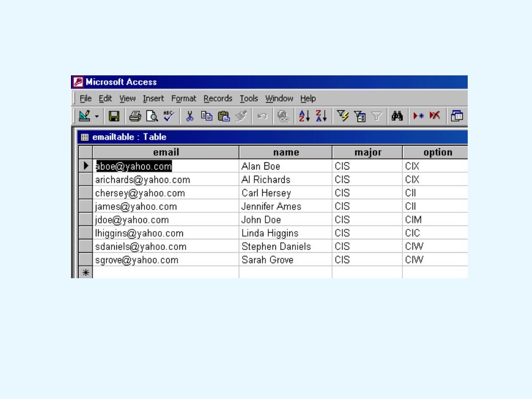The image size is (532, 399).
Task: Select the major column header
Action: [x=367, y=152]
